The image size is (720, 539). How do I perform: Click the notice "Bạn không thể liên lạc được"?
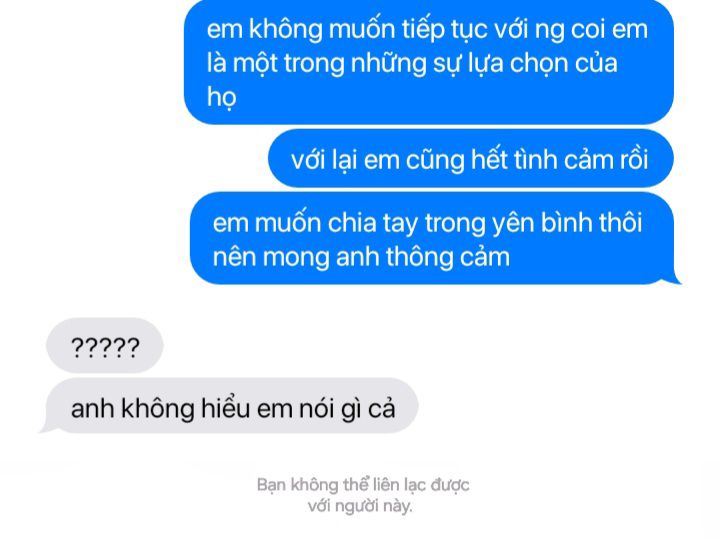[363, 485]
